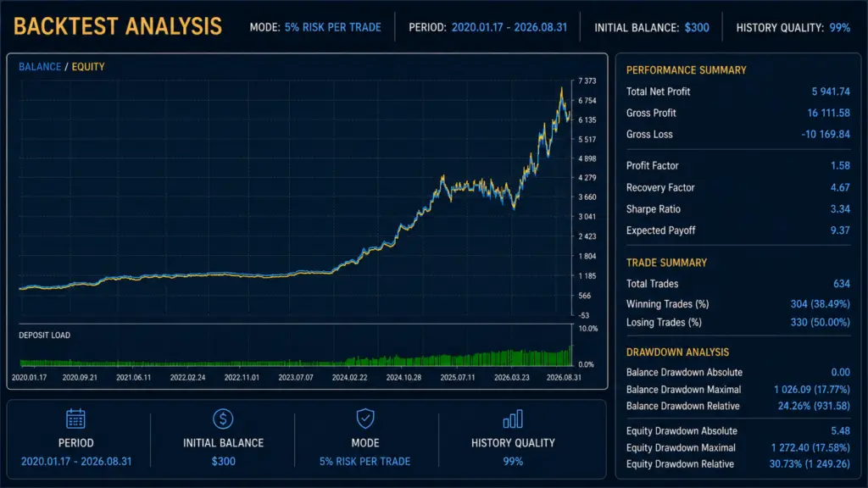
Task: Click the bottom card $300 value
Action: (223, 462)
